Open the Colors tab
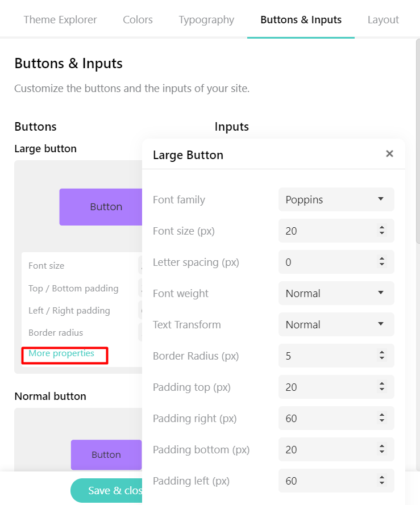420x505 pixels. pyautogui.click(x=138, y=20)
